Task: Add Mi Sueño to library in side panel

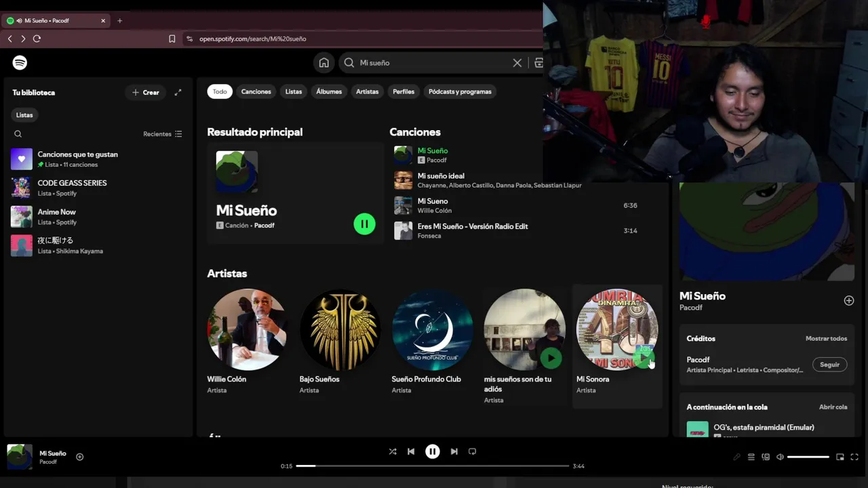Action: pos(848,300)
